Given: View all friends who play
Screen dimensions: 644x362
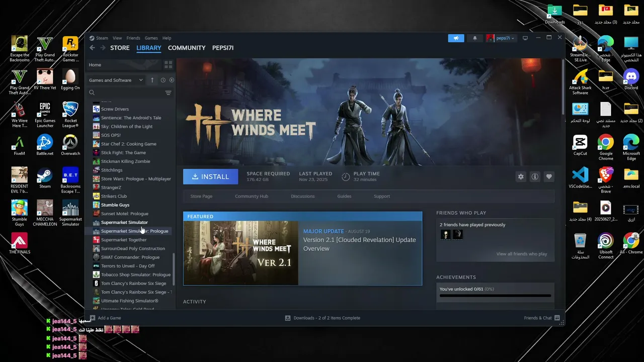Looking at the screenshot, I should (x=522, y=254).
